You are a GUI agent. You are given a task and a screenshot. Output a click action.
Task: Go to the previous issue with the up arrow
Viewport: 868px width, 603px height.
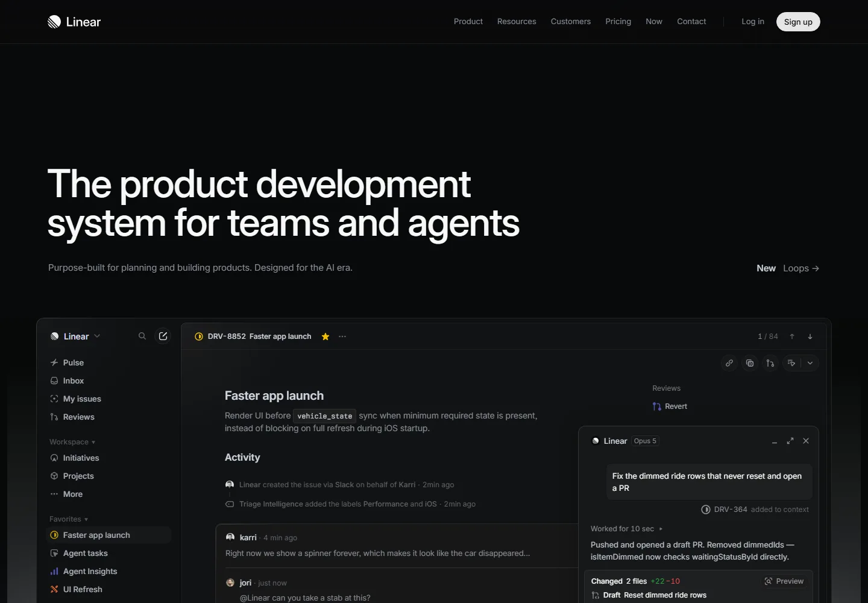[792, 336]
